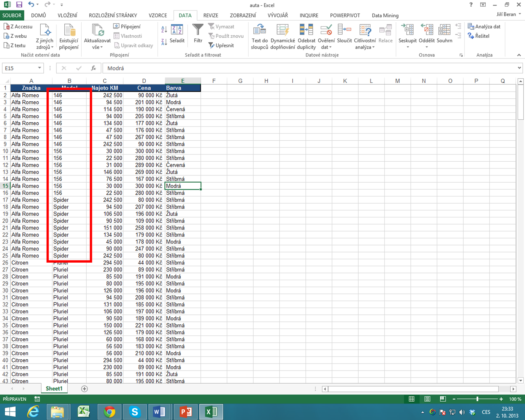The image size is (525, 420).
Task: Select cell with Červená in row 4
Action: click(x=183, y=109)
